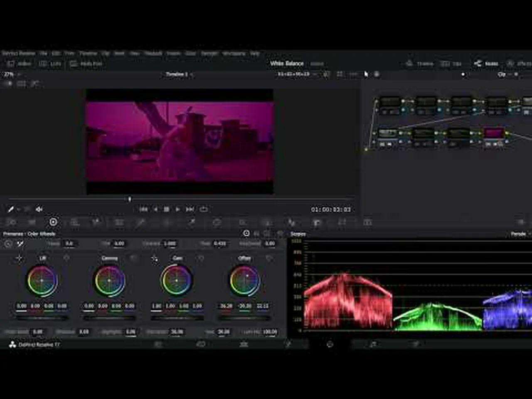
Task: Open the Color menu
Action: (x=190, y=53)
